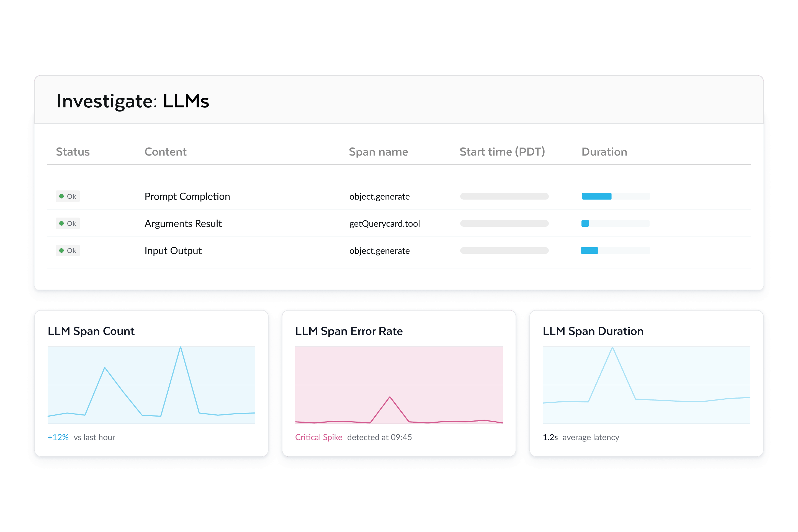Click the Ok status badge for Prompt Completion
Image resolution: width=798 pixels, height=532 pixels.
click(x=68, y=196)
